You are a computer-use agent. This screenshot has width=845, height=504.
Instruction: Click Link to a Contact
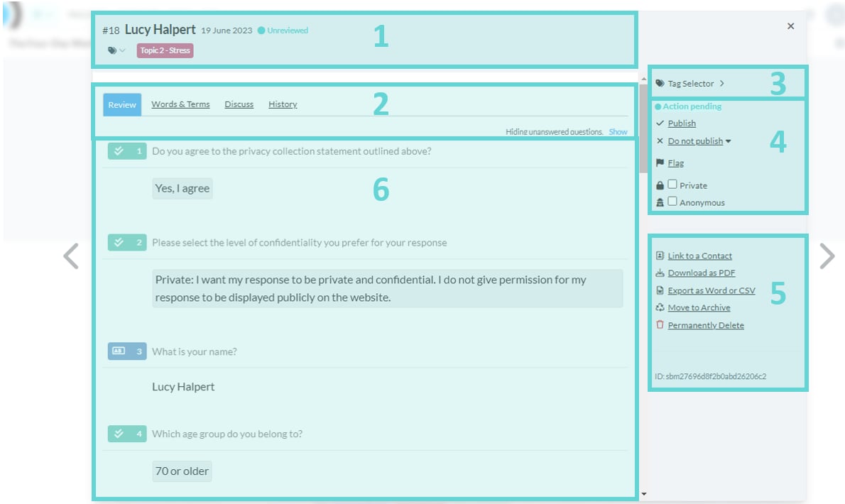pyautogui.click(x=699, y=256)
